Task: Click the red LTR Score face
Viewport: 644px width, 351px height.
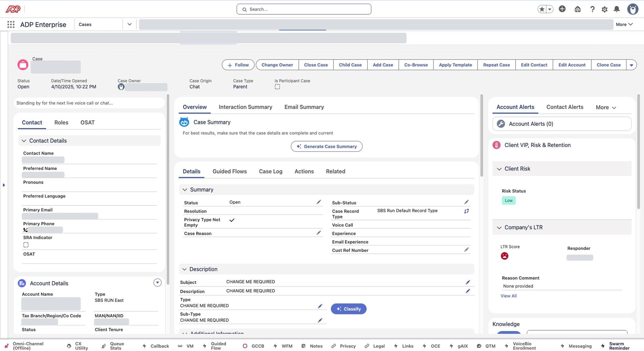Action: (x=505, y=256)
